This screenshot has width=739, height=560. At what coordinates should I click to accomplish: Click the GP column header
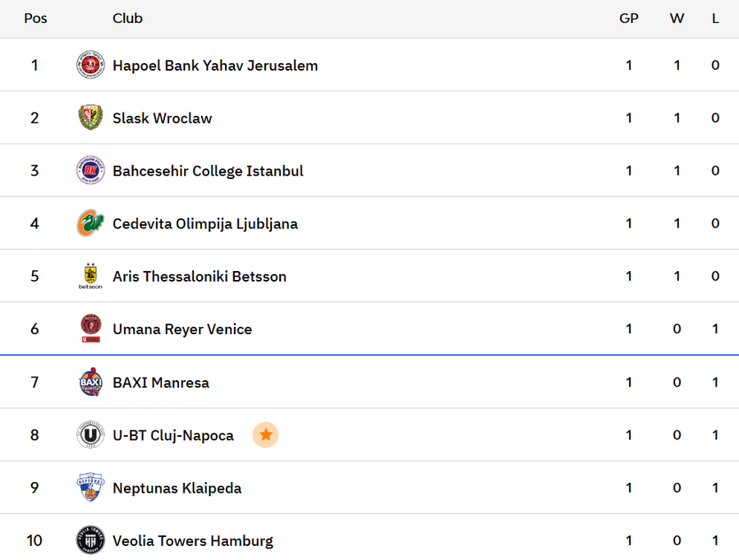click(629, 18)
